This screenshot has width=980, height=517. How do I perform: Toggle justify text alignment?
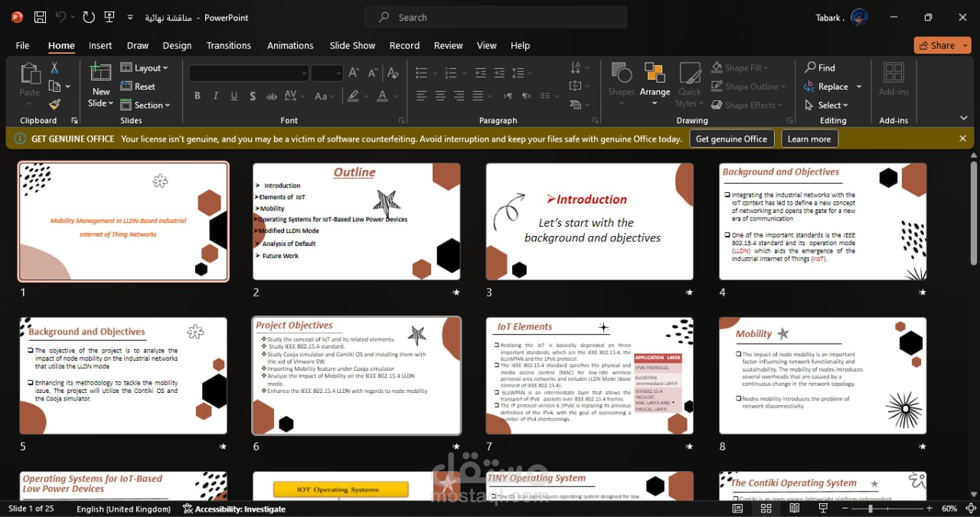[x=478, y=96]
